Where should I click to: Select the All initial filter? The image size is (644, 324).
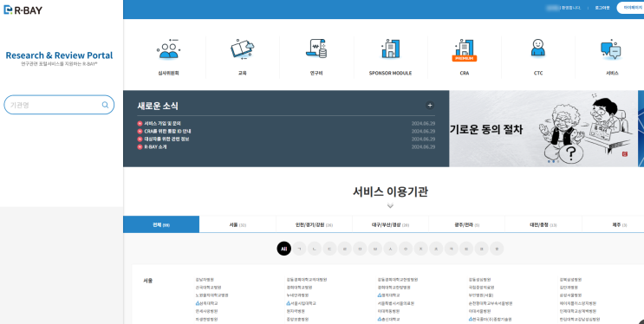[x=283, y=249]
